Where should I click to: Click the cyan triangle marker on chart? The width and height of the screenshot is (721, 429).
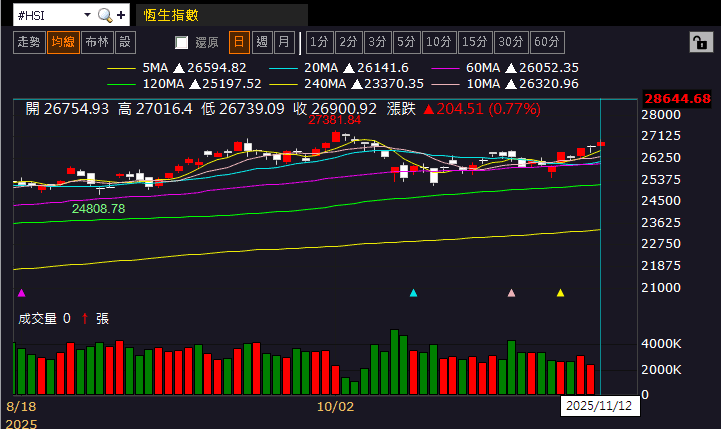(413, 293)
